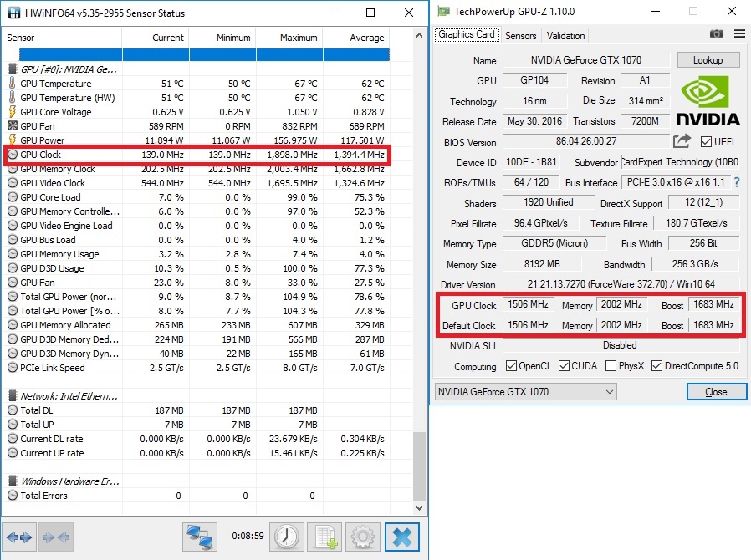Click the Bus Interface question mark icon
Image resolution: width=751 pixels, height=560 pixels.
click(x=737, y=182)
